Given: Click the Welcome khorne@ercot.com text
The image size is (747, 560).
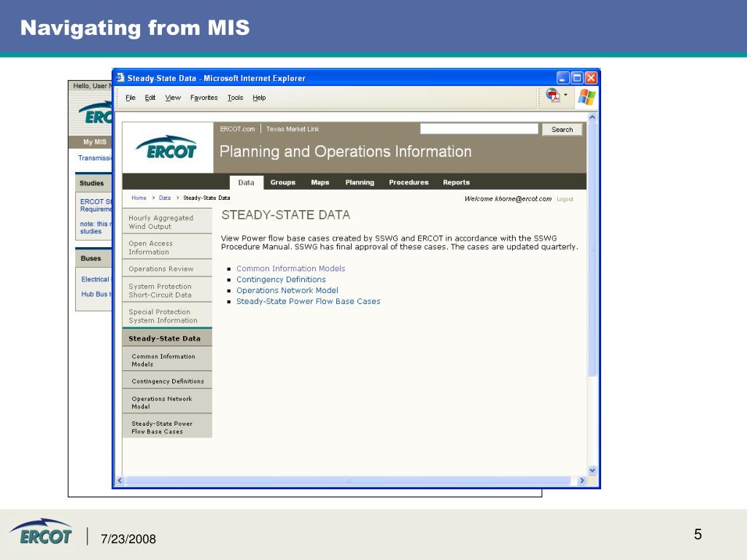Looking at the screenshot, I should [x=508, y=198].
